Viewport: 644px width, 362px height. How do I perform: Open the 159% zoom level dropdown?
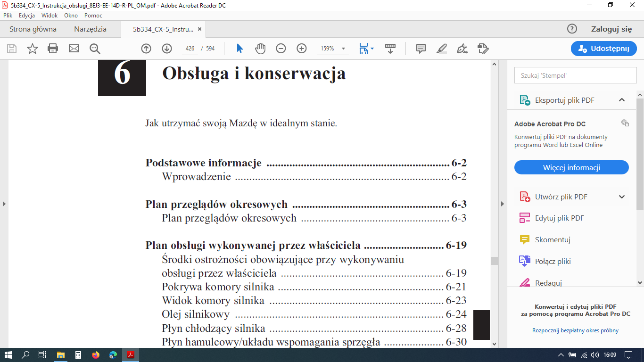343,49
